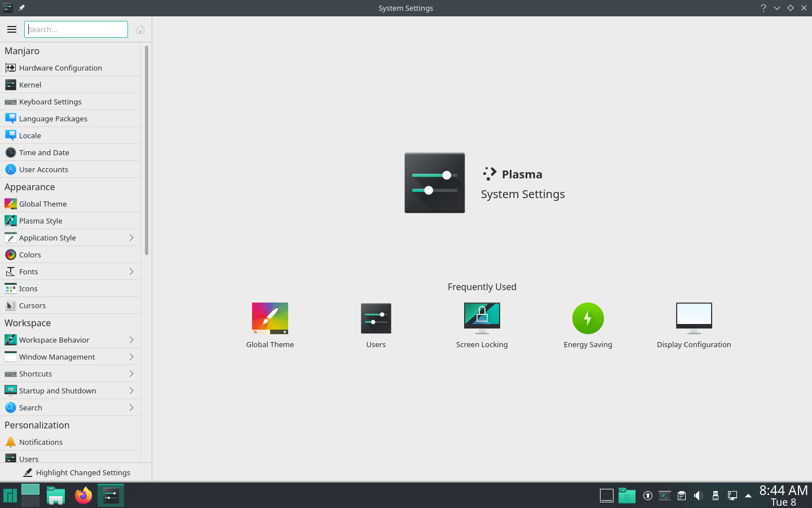Screen dimensions: 812x508
Task: Open the Application Style category
Action: click(x=70, y=238)
